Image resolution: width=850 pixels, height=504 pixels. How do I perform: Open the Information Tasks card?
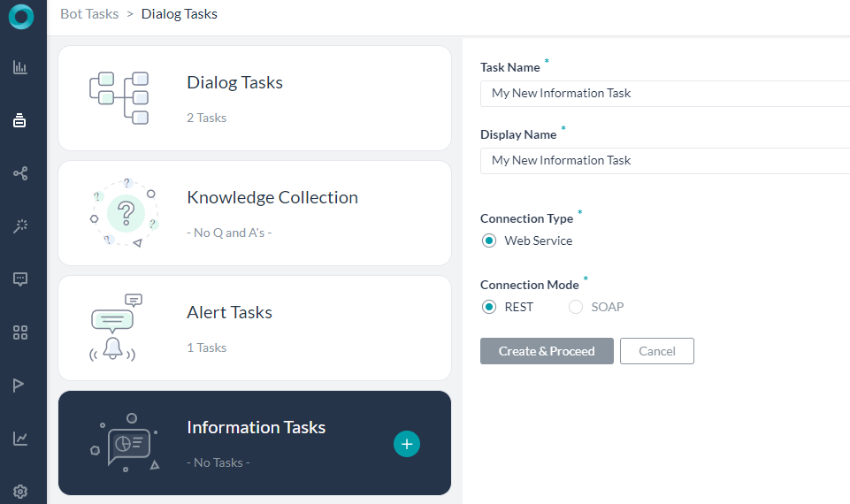coord(255,443)
